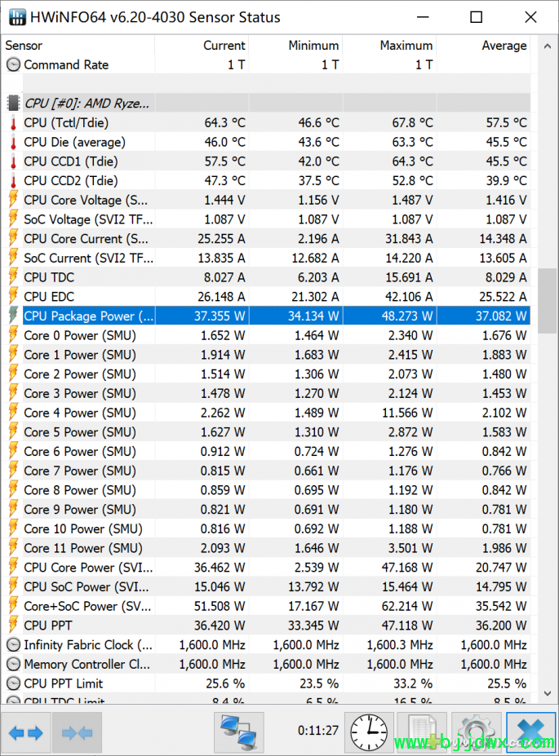The width and height of the screenshot is (559, 756).
Task: Click the CPU chip group icon
Action: tap(13, 104)
